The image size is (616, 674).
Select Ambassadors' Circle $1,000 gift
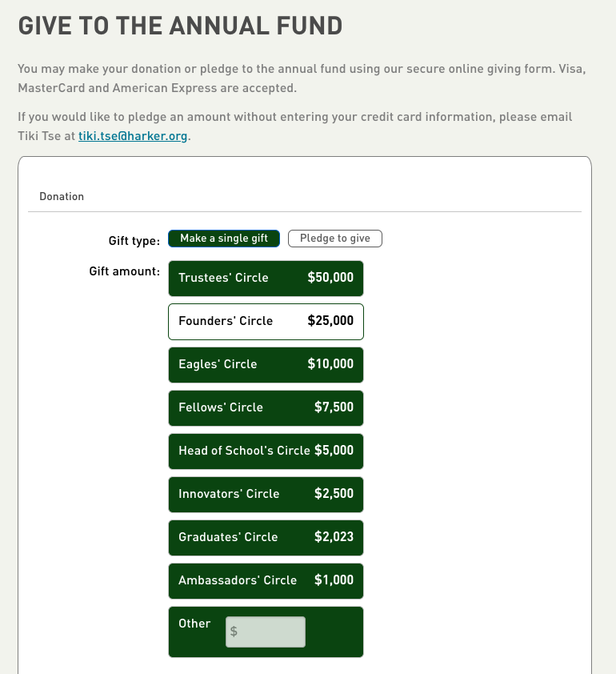point(266,581)
